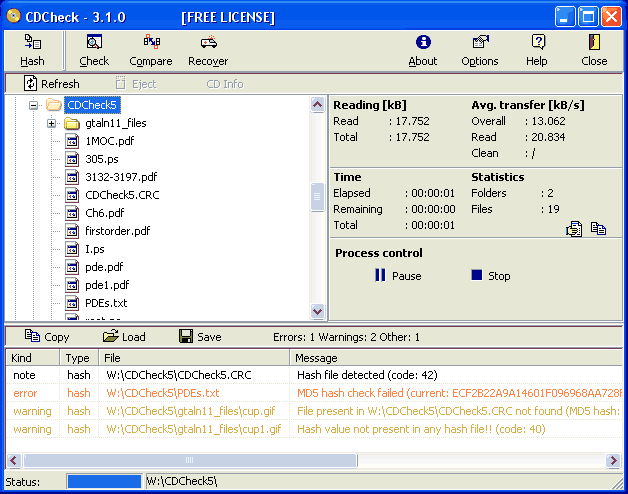This screenshot has height=494, width=628.
Task: Expand the gtaln11_files folder
Action: pyautogui.click(x=52, y=123)
